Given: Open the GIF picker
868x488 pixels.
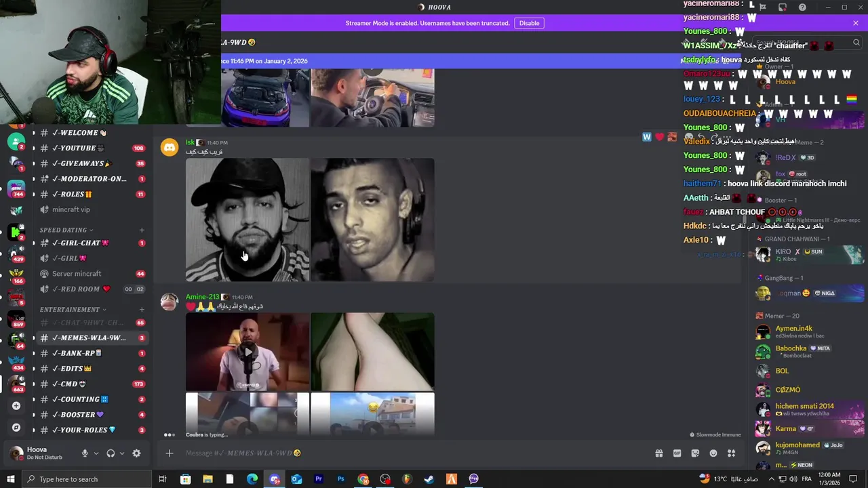Looking at the screenshot, I should click(x=677, y=453).
